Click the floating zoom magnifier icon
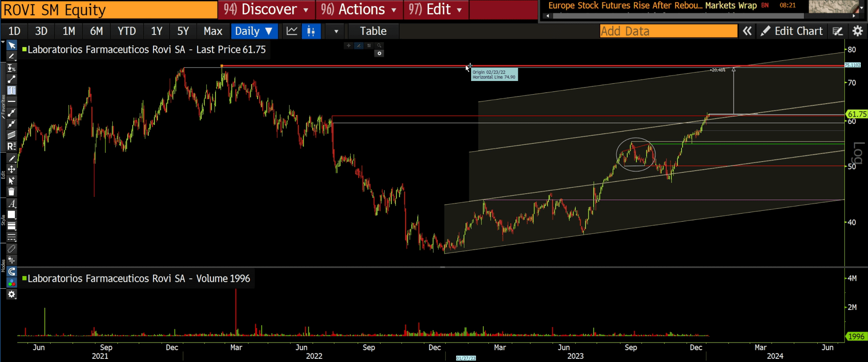 click(379, 45)
